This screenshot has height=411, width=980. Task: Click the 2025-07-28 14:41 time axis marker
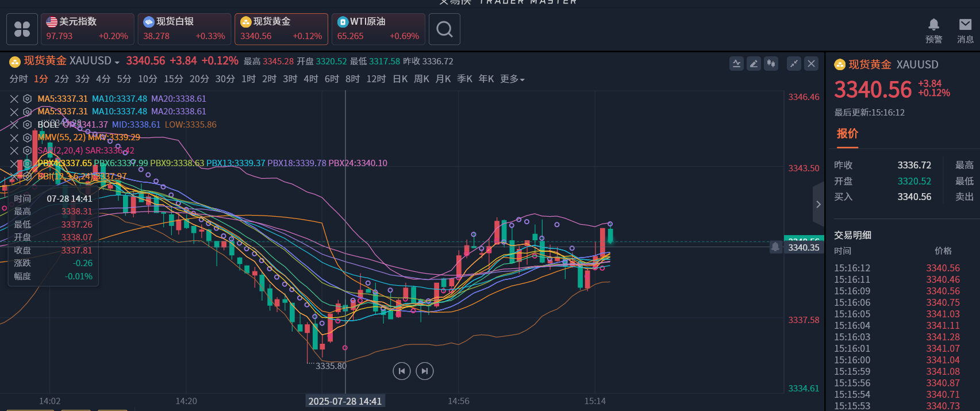345,401
